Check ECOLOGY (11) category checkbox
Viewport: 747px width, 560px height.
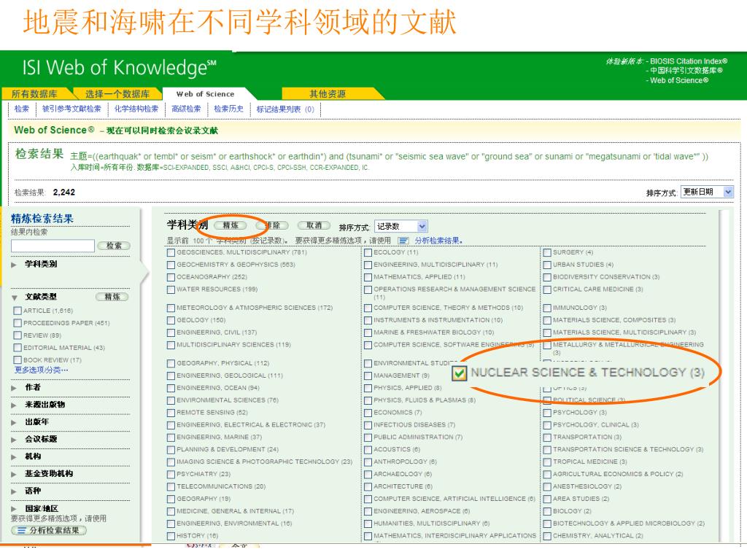pyautogui.click(x=368, y=252)
